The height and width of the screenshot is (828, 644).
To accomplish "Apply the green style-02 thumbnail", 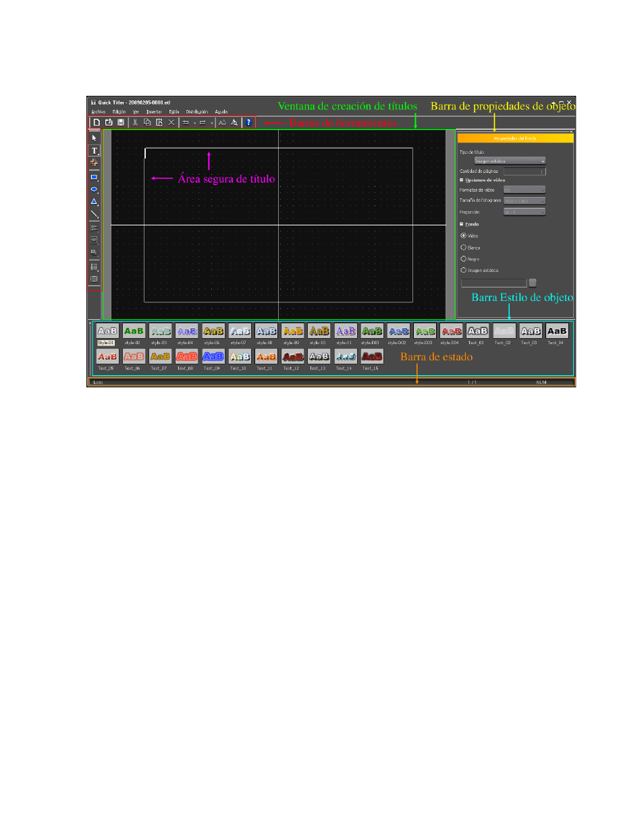I will 134,331.
